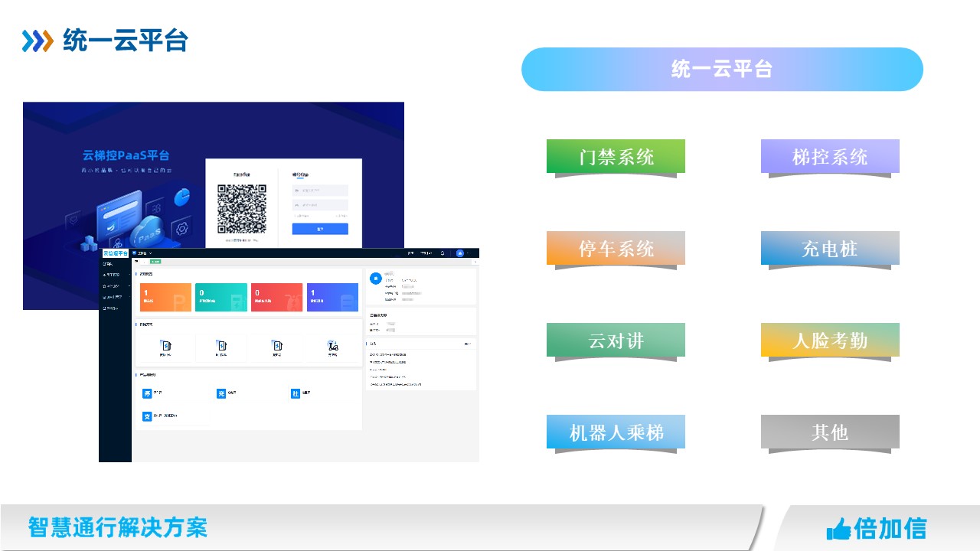980x551 pixels.
Task: Click the blue-purple statistics card showing 1
Action: (x=332, y=297)
